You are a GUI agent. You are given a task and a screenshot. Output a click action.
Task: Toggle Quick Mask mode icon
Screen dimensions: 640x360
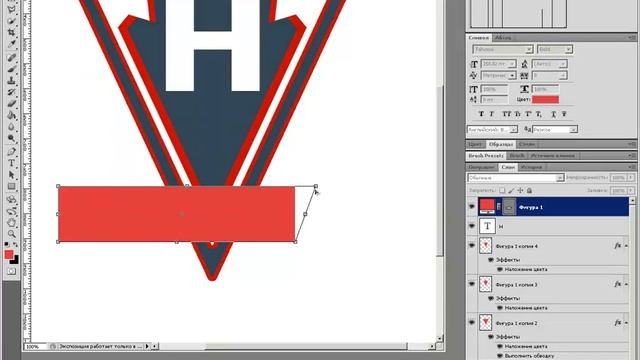coord(12,271)
